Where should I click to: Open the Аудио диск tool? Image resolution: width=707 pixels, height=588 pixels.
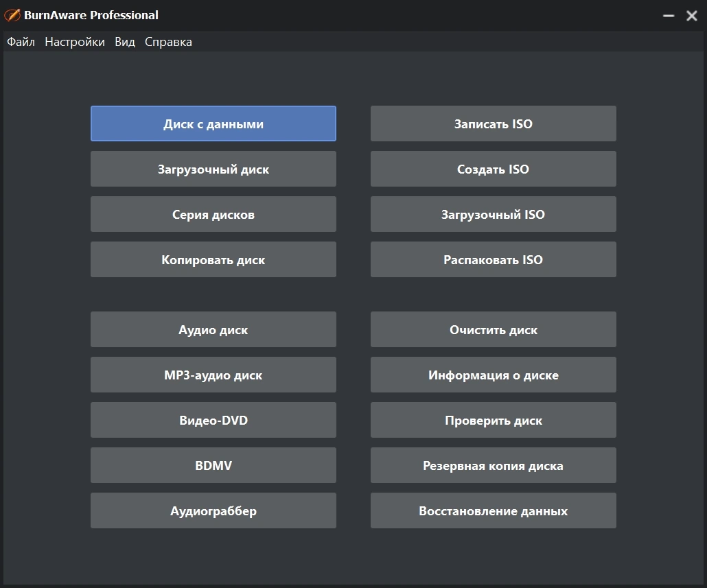click(213, 329)
